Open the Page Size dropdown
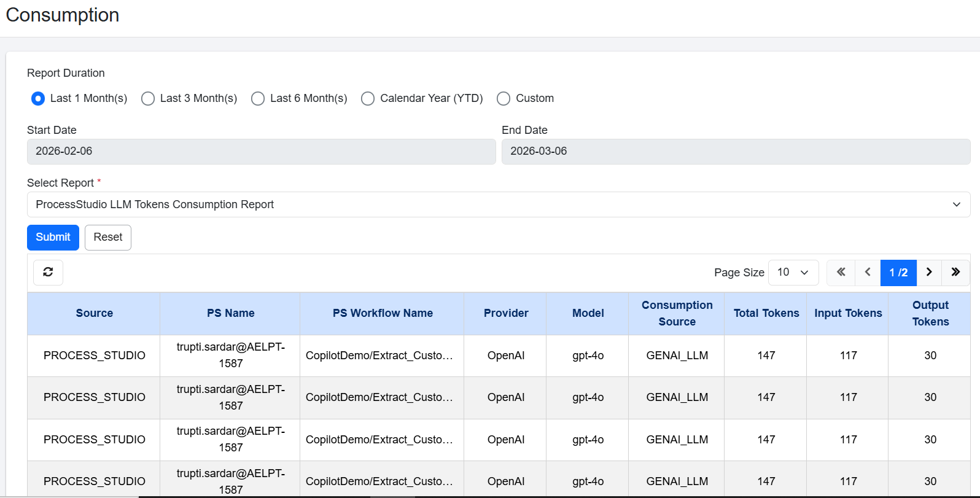 793,273
